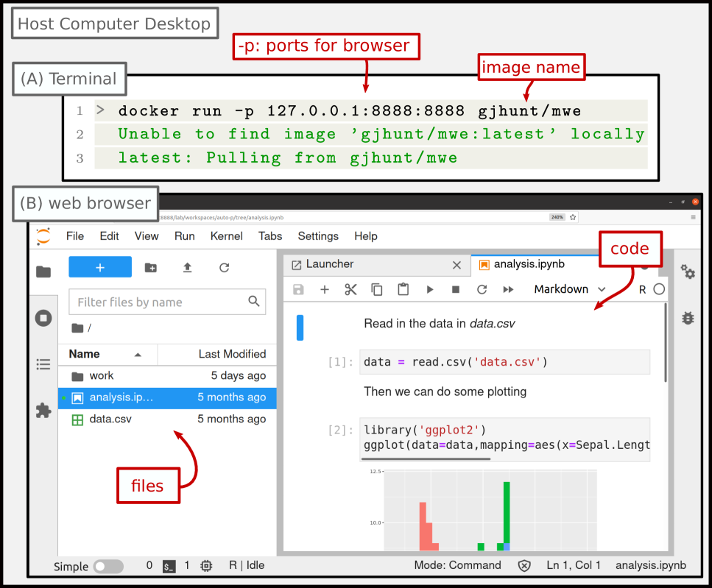Image resolution: width=712 pixels, height=588 pixels.
Task: Click notebook trust shield icon
Action: [x=524, y=566]
